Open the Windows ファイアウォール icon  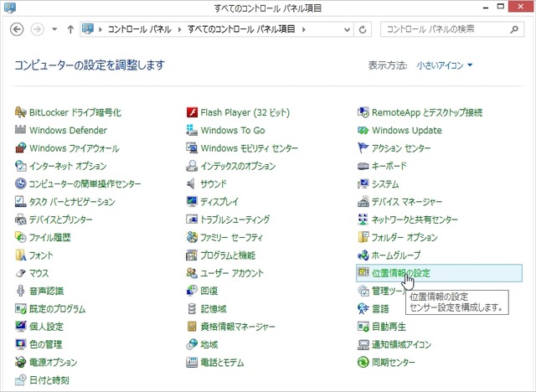(x=20, y=147)
